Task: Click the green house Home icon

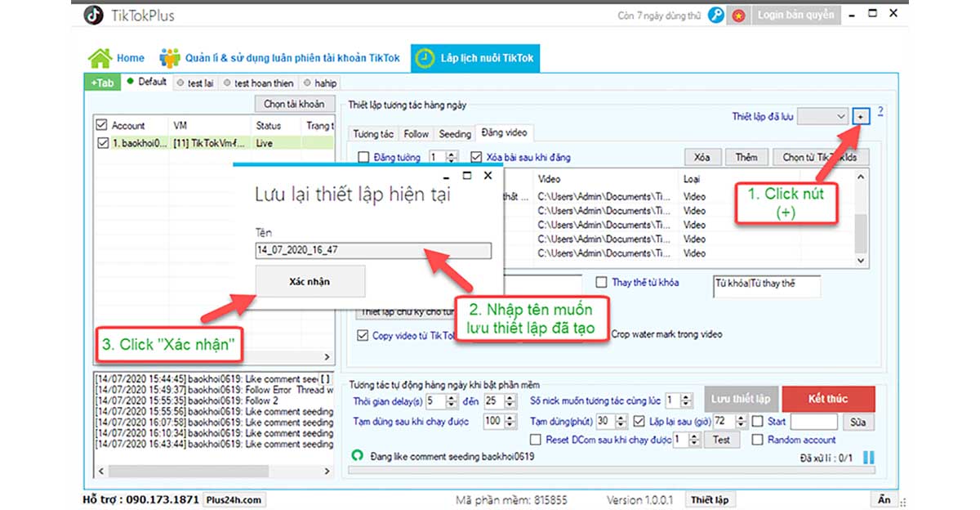Action: pos(100,58)
